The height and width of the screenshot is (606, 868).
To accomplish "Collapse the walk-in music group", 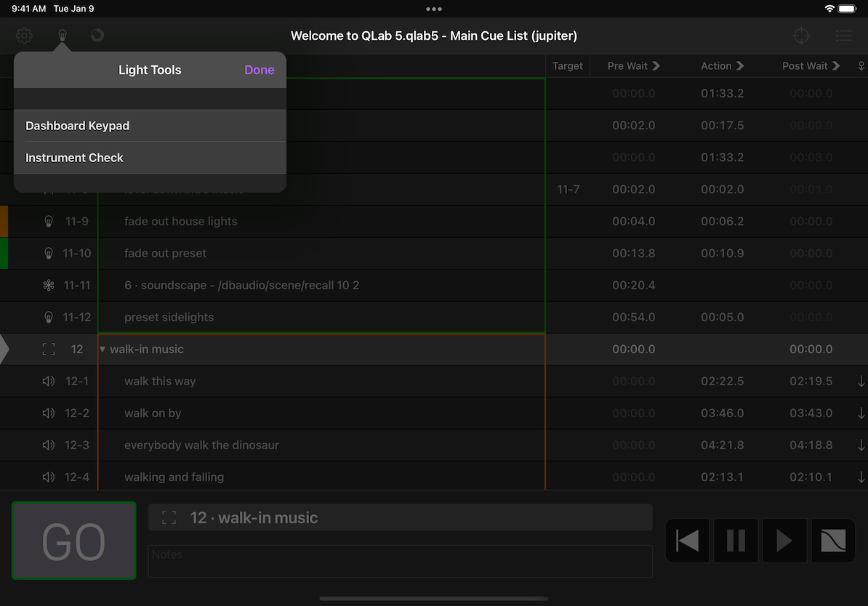I will coord(103,350).
